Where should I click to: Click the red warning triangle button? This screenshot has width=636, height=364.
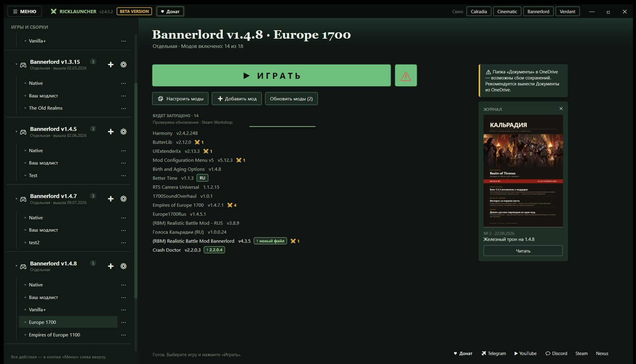click(x=406, y=76)
